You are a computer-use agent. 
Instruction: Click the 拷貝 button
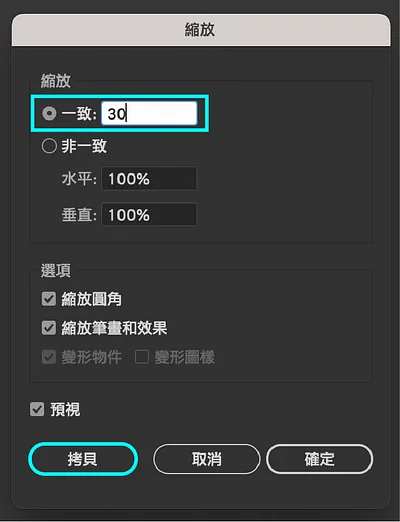83,459
